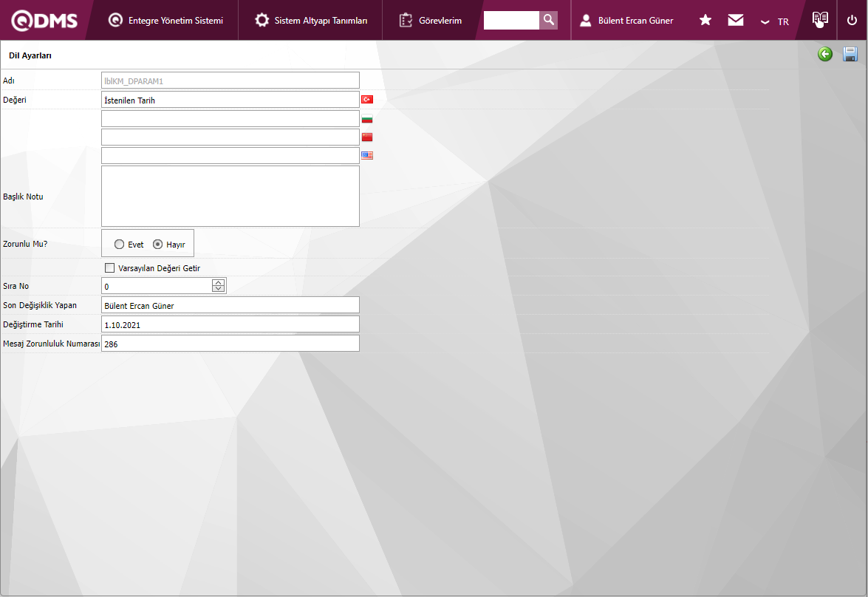Open the messages envelope icon
Viewport: 868px width, 597px height.
coord(736,20)
